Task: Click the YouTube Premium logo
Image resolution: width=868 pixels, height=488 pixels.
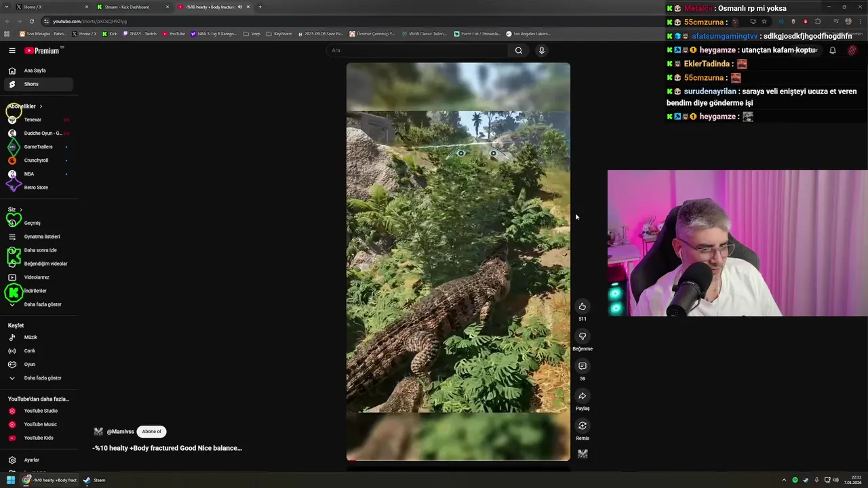Action: click(x=43, y=50)
